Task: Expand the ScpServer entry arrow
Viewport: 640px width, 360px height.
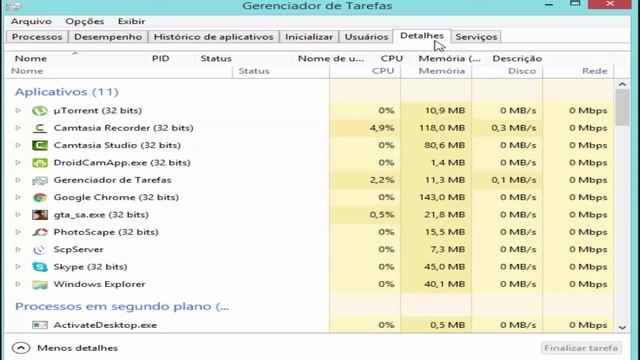Action: point(18,249)
